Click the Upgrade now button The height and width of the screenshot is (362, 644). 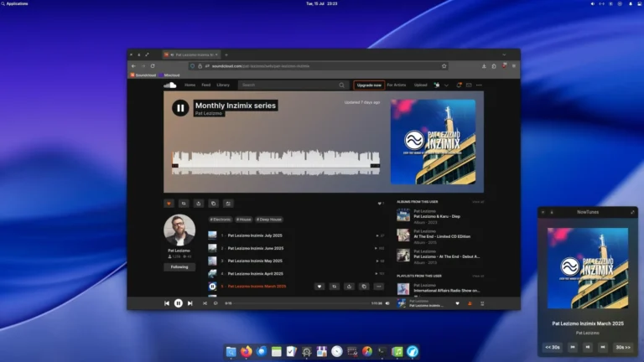tap(369, 85)
